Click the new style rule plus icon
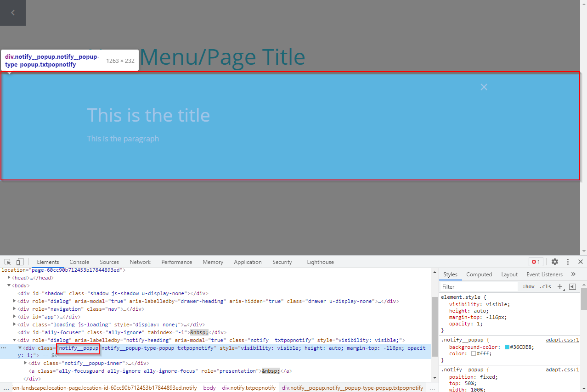This screenshot has height=392, width=587. coord(560,286)
